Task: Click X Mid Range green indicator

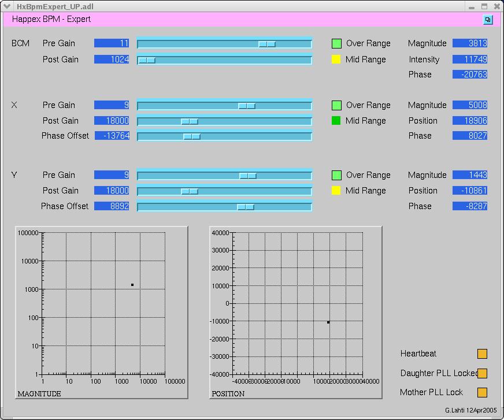Action: coord(336,121)
